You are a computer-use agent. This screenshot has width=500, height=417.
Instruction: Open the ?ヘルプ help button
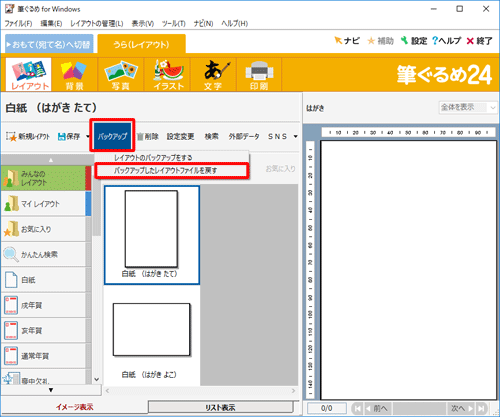click(x=446, y=41)
